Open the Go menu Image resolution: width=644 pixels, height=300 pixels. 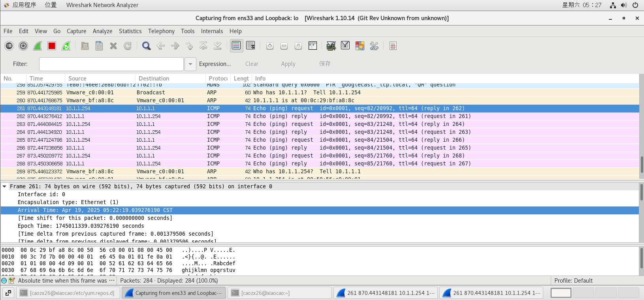pos(57,31)
